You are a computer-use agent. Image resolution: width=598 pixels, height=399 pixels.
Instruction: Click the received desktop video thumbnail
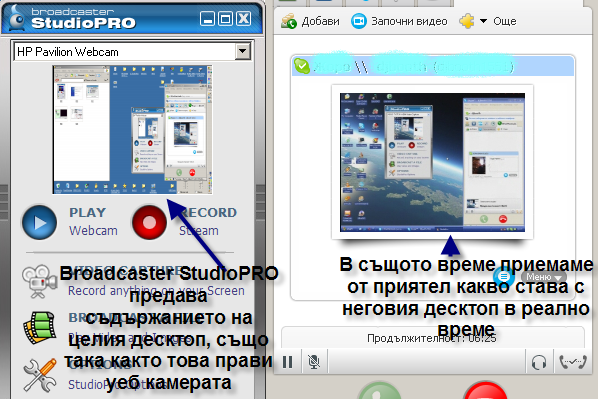(432, 162)
